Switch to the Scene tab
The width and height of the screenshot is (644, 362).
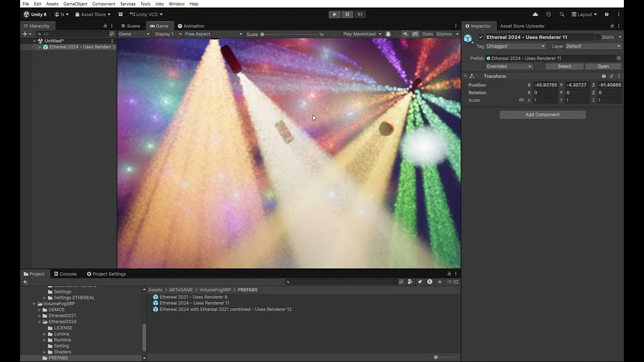point(131,26)
